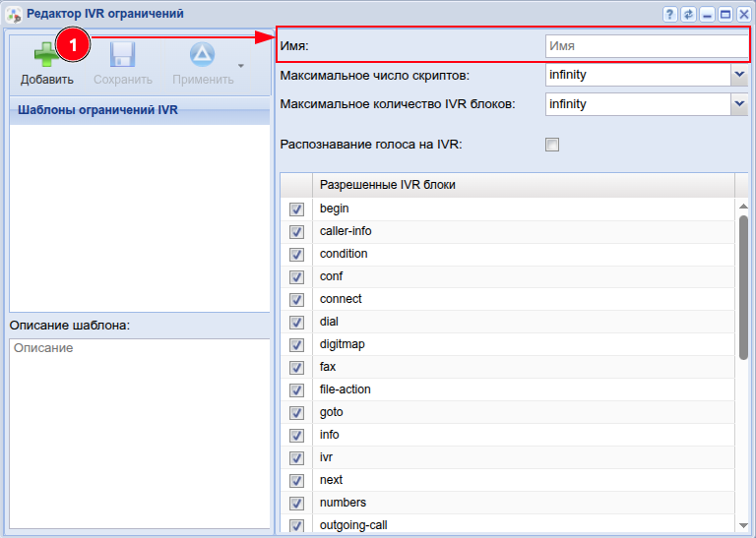Click the help question mark icon
Viewport: 756px width, 538px height.
tap(669, 15)
